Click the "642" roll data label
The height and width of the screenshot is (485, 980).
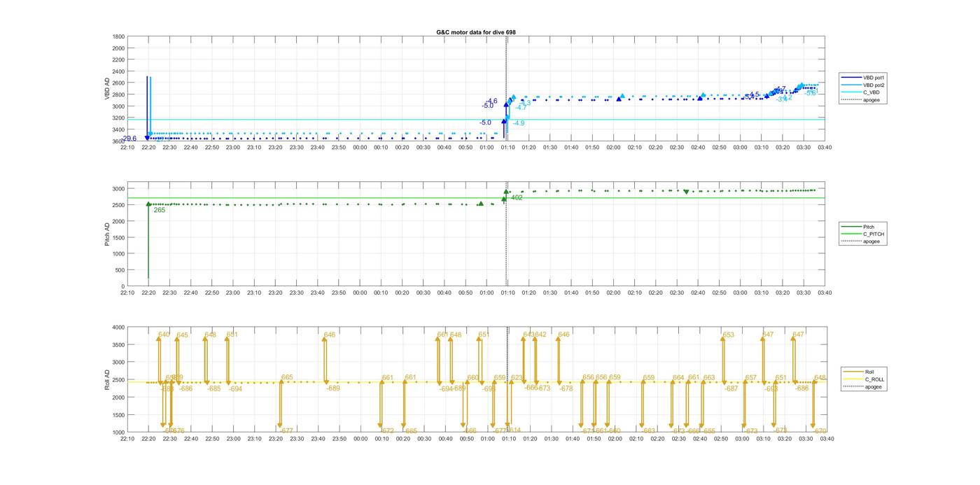pos(540,335)
